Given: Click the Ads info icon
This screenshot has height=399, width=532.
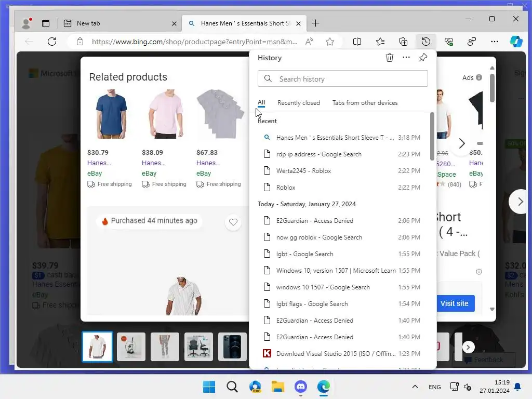Looking at the screenshot, I should coord(478,77).
